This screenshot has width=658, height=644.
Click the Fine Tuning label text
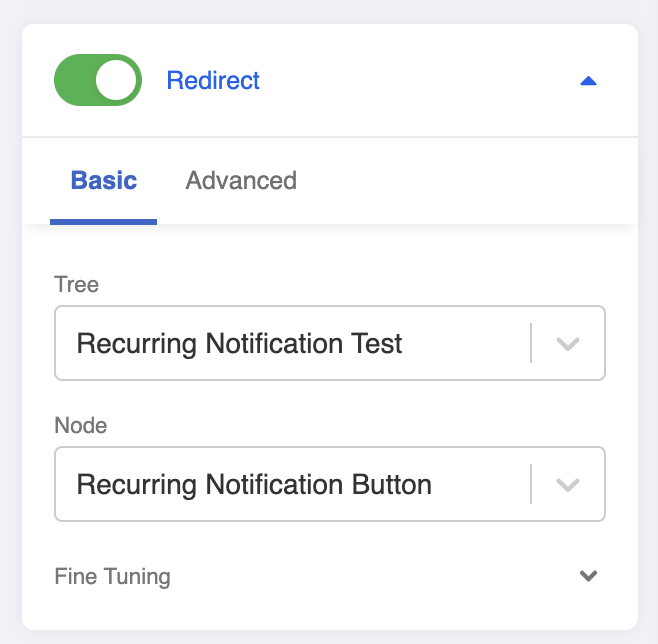(x=112, y=577)
